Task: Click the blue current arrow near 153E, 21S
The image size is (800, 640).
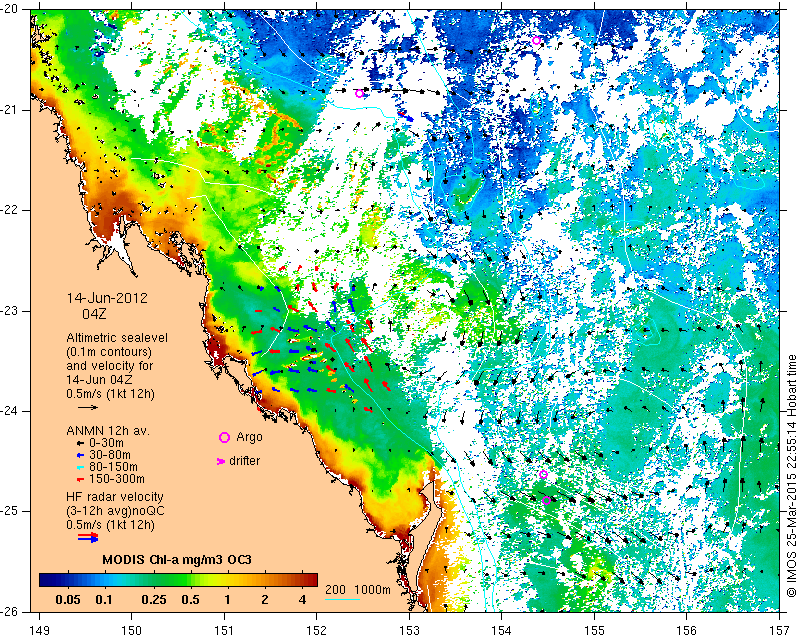Action: tap(407, 116)
